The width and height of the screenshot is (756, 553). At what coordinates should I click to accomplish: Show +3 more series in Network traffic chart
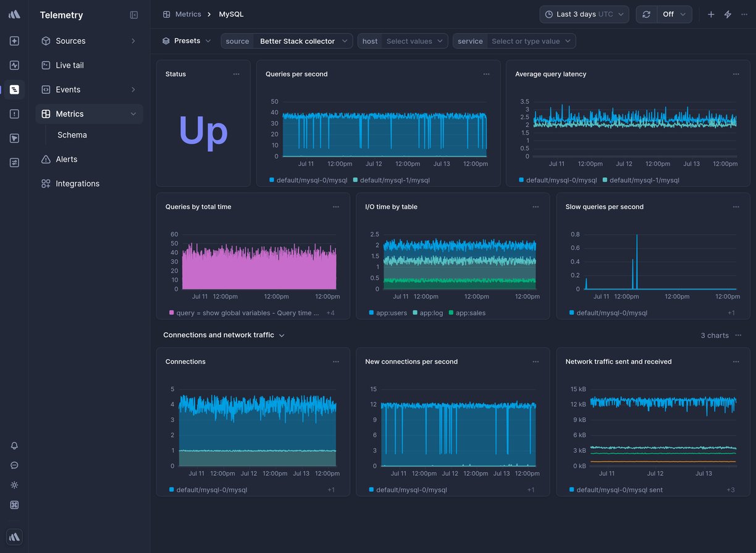pos(731,490)
